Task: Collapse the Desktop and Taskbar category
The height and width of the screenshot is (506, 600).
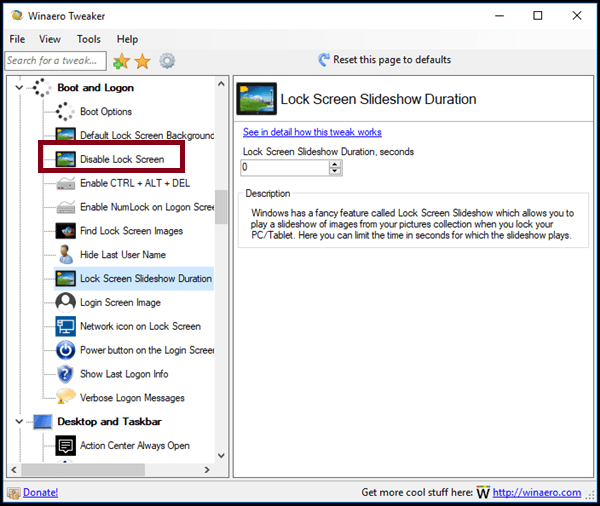Action: click(19, 422)
